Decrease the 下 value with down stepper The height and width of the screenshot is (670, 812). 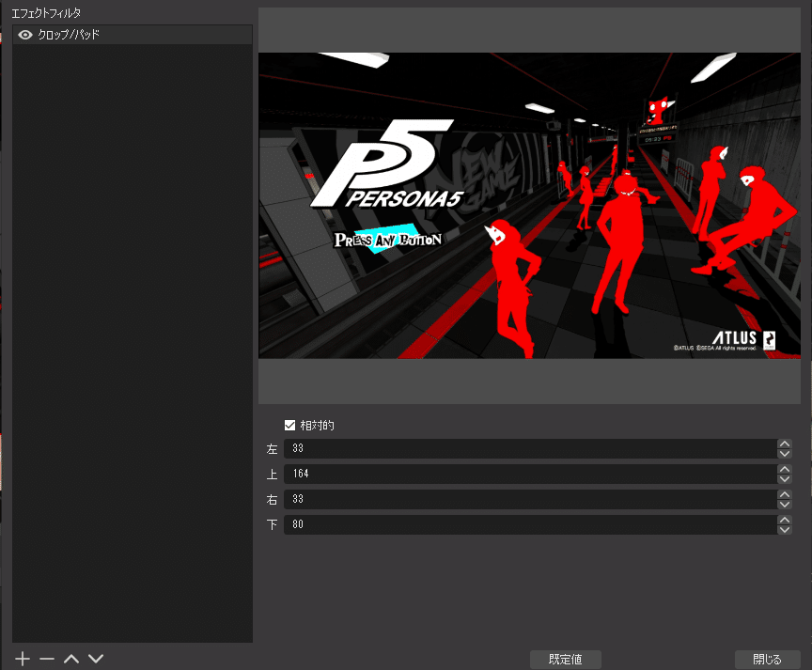click(785, 530)
